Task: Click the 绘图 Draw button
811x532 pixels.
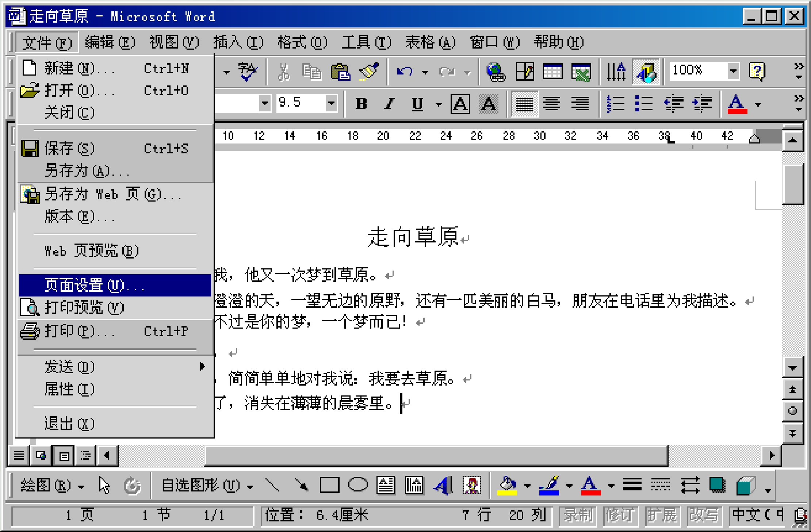Action: click(x=52, y=486)
